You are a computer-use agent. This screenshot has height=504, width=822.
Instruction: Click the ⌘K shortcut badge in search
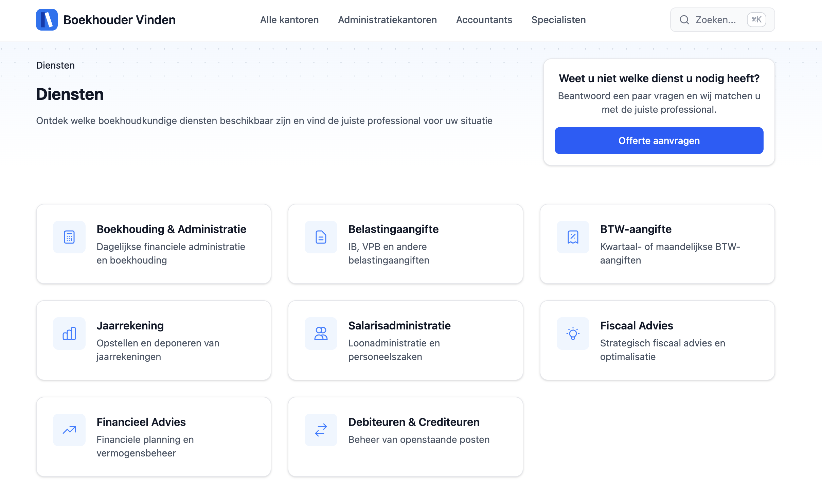[x=756, y=20]
